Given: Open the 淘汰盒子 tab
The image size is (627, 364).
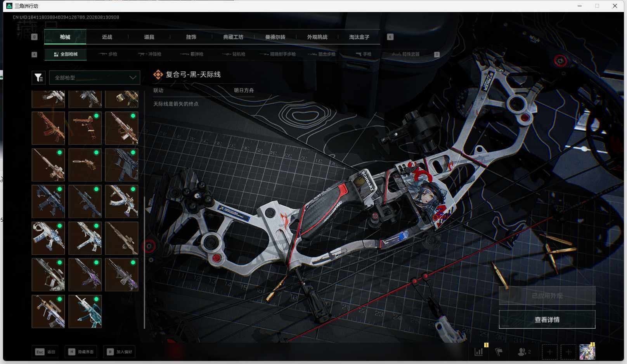Looking at the screenshot, I should [x=359, y=37].
